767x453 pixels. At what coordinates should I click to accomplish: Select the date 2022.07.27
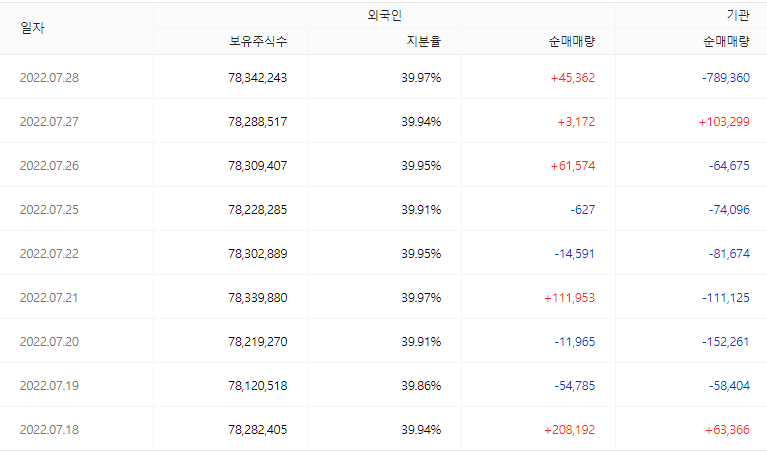point(49,122)
